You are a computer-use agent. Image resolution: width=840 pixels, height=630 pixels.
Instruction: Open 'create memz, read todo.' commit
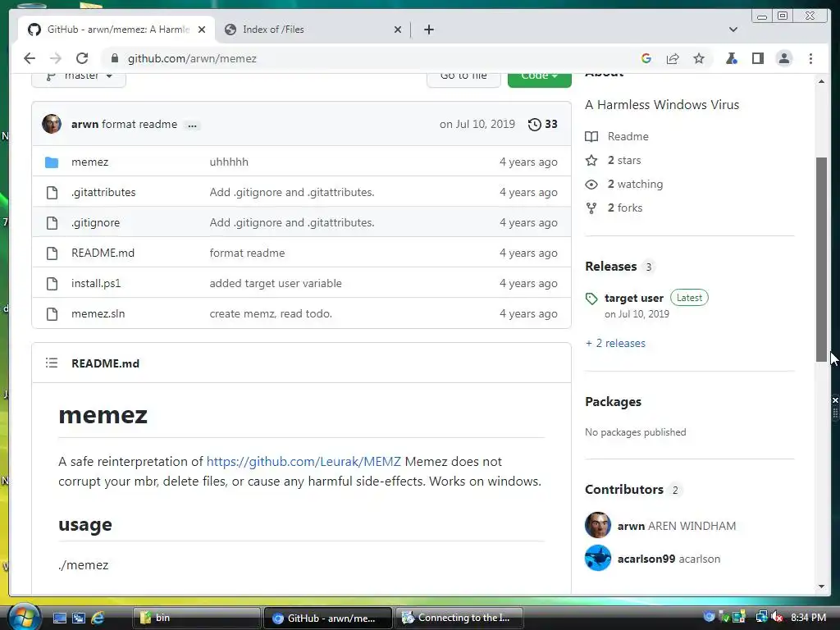pos(271,313)
